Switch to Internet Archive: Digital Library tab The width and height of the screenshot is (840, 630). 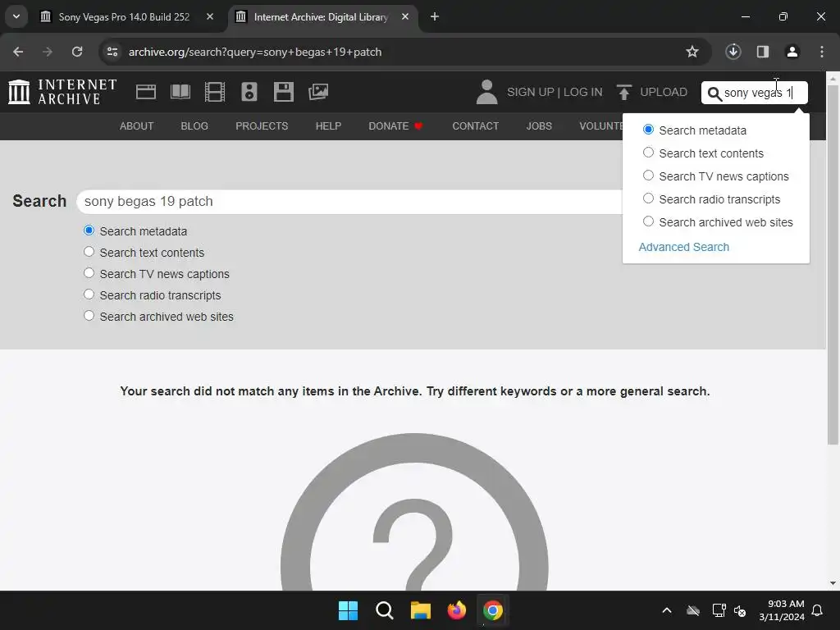point(321,16)
